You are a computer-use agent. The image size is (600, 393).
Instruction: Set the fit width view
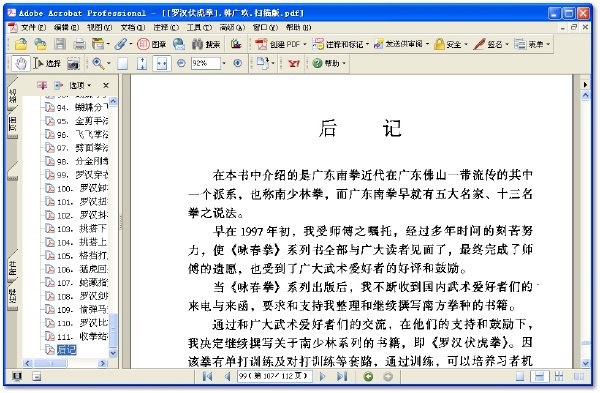(162, 64)
